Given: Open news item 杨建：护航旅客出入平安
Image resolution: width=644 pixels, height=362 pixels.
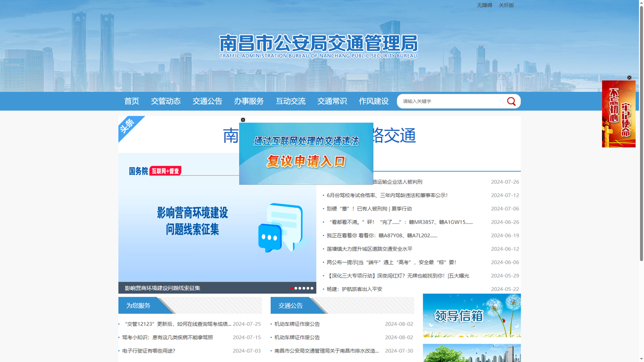Looking at the screenshot, I should click(354, 289).
